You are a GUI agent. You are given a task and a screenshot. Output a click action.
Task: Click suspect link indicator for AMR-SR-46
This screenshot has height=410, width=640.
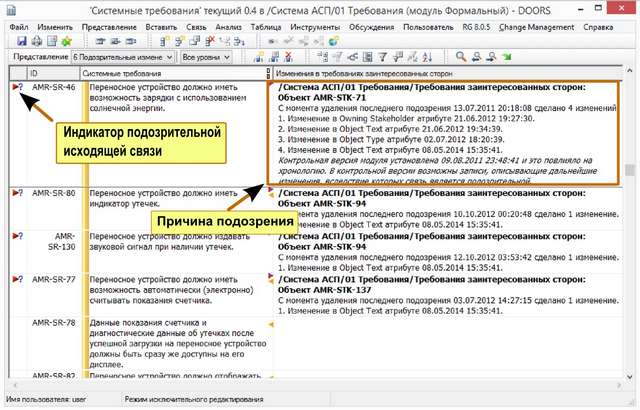click(x=18, y=87)
